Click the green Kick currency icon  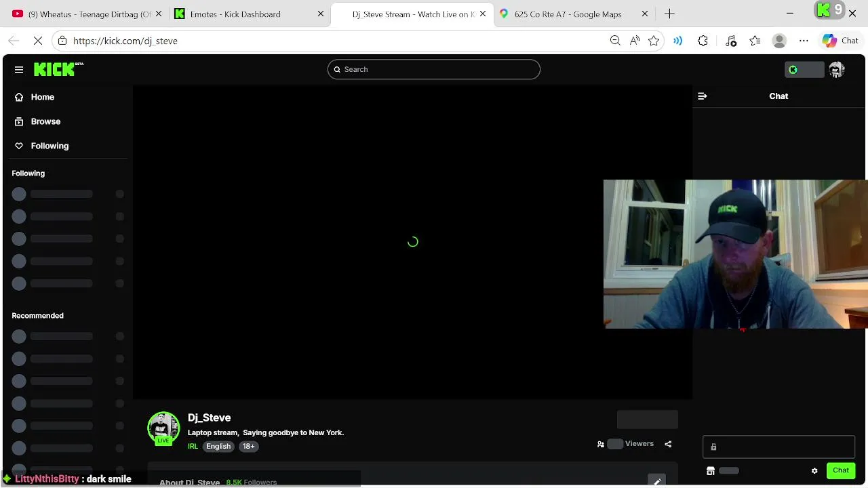click(x=793, y=70)
